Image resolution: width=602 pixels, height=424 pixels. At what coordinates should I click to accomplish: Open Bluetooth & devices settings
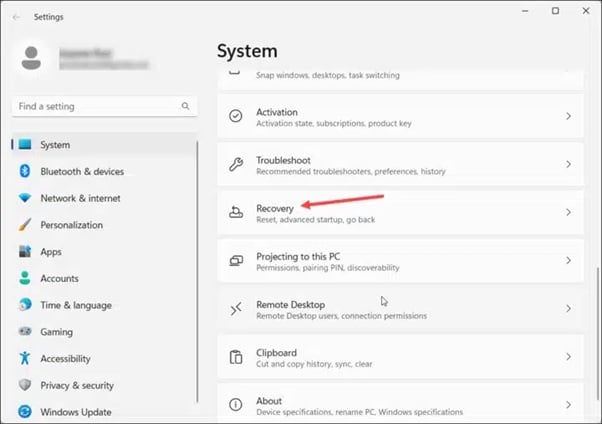pyautogui.click(x=104, y=171)
